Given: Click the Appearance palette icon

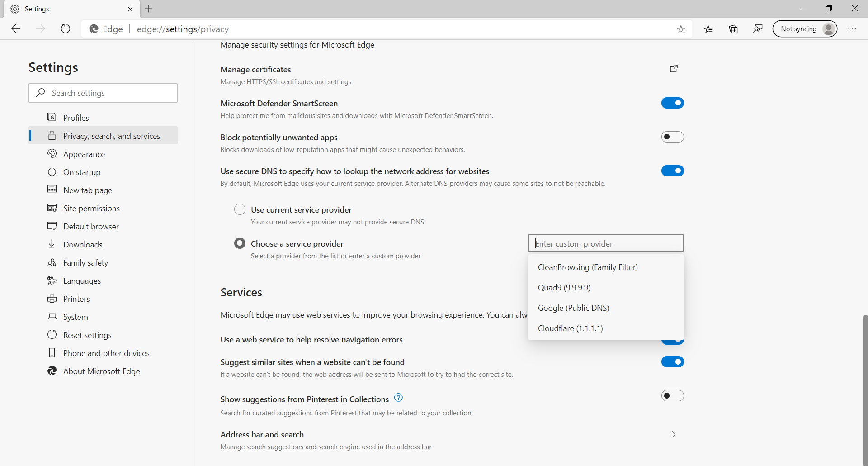Looking at the screenshot, I should (x=52, y=153).
